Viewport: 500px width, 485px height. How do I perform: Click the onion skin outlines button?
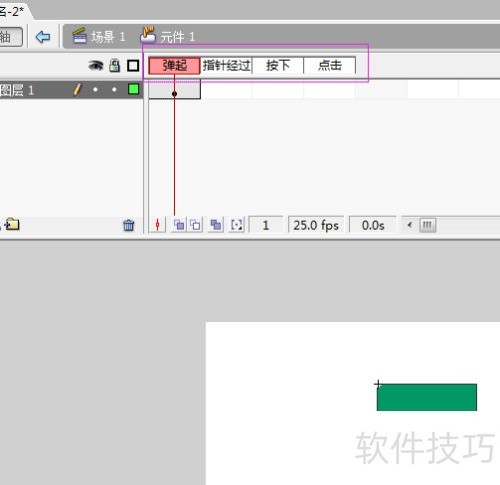(x=196, y=225)
